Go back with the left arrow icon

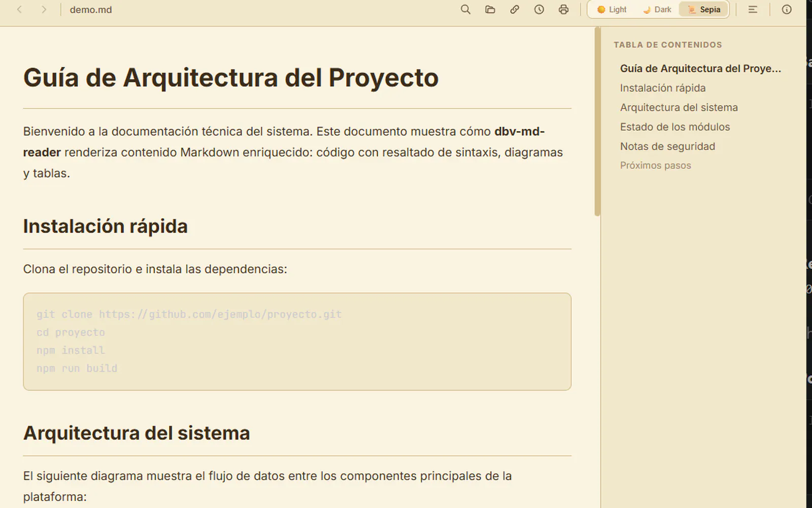coord(19,10)
